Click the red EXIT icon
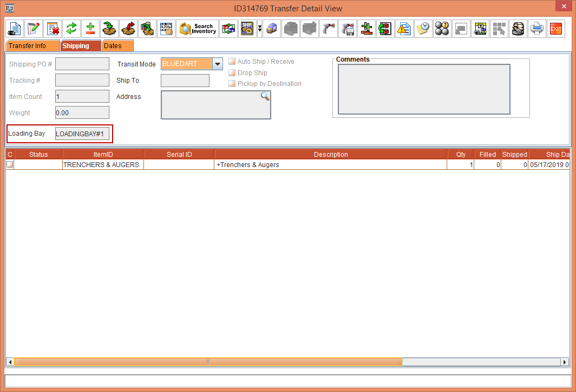 click(555, 29)
